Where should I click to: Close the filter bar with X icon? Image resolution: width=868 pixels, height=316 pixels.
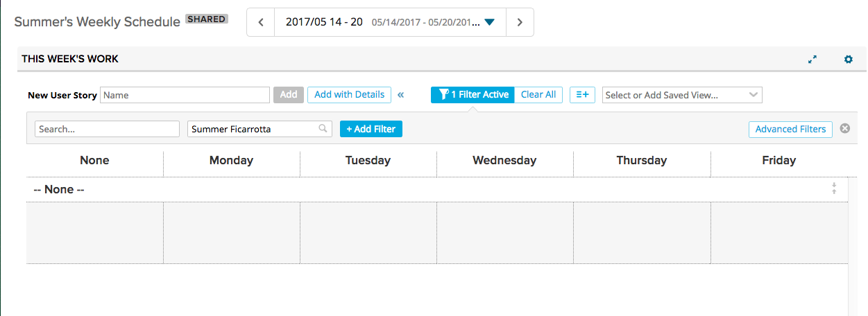pos(844,129)
